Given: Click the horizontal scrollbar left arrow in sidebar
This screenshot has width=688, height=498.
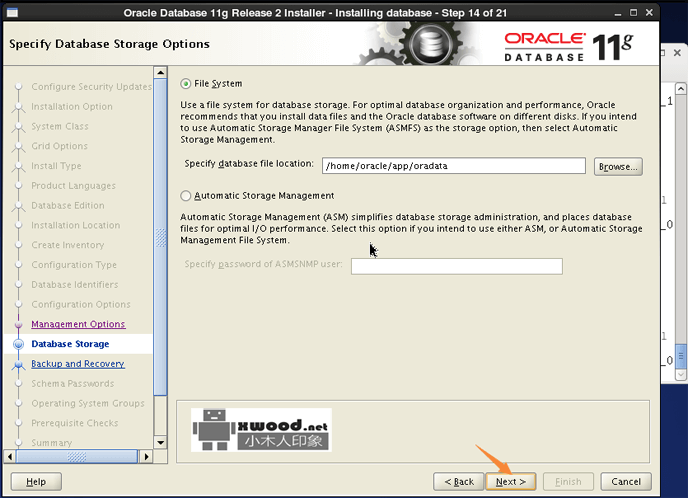Looking at the screenshot, I should 12,456.
